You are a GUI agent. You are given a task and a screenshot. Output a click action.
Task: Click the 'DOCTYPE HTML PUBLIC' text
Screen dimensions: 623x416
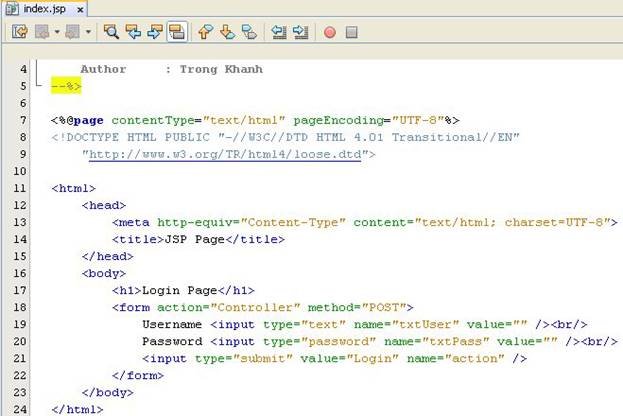(138, 137)
